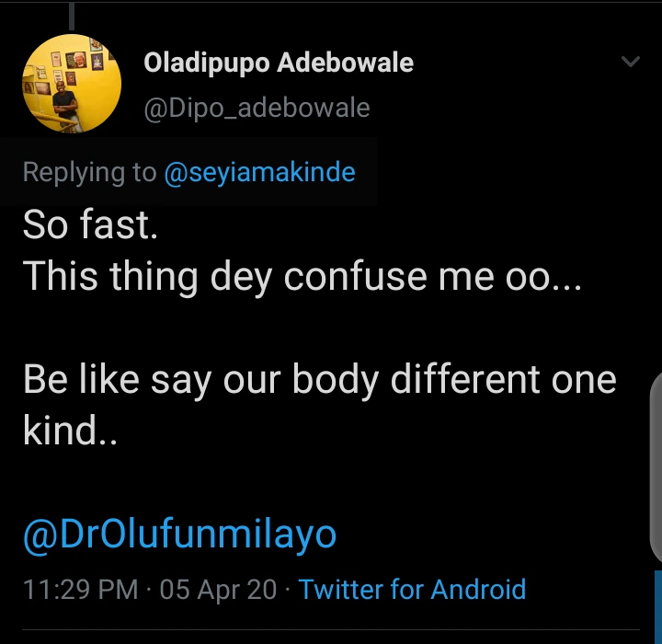The image size is (662, 644).
Task: Grab the gray scroll handle at right edge
Action: [x=656, y=467]
